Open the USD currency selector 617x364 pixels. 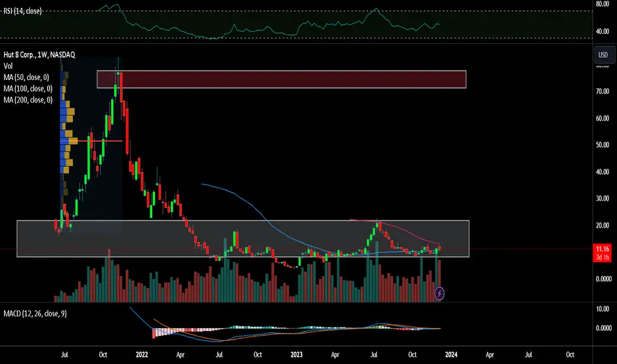[x=603, y=55]
